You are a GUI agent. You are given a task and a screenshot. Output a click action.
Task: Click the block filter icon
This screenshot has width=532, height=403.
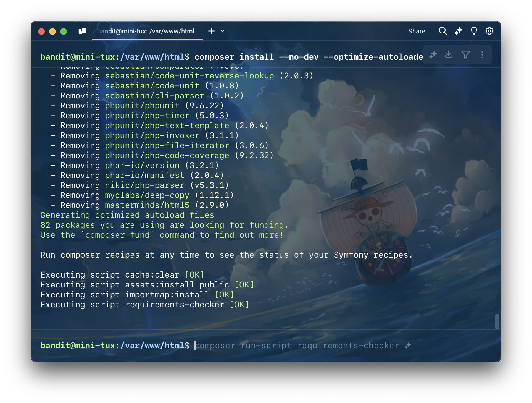click(466, 55)
